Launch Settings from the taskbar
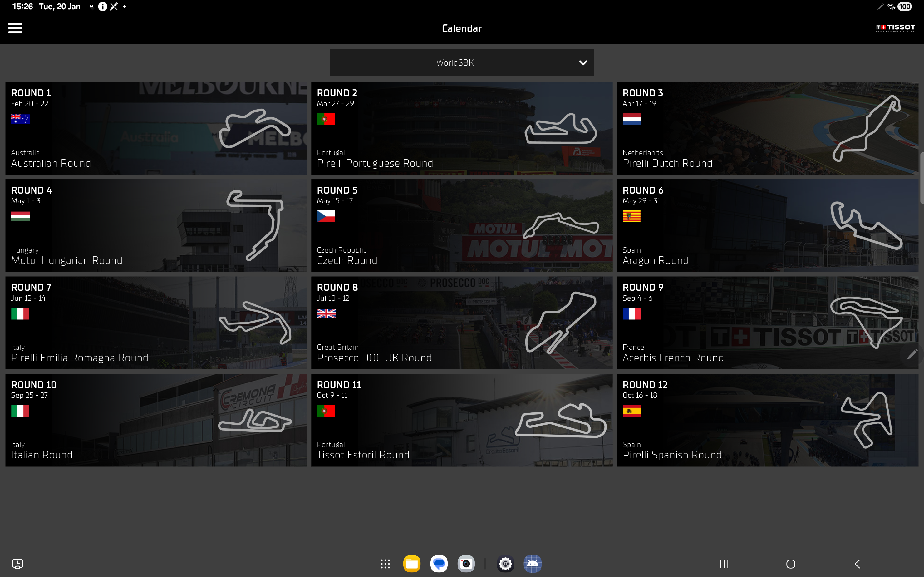The width and height of the screenshot is (924, 577). point(505,564)
